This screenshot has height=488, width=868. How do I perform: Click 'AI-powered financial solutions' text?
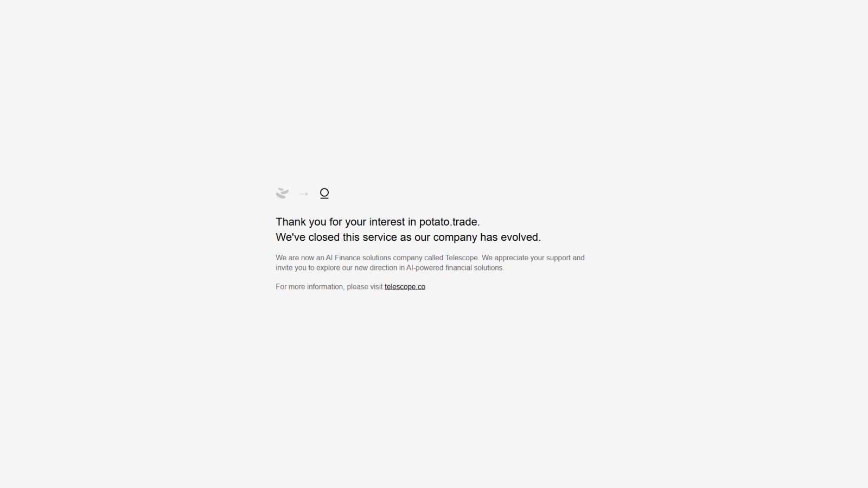[x=455, y=268]
